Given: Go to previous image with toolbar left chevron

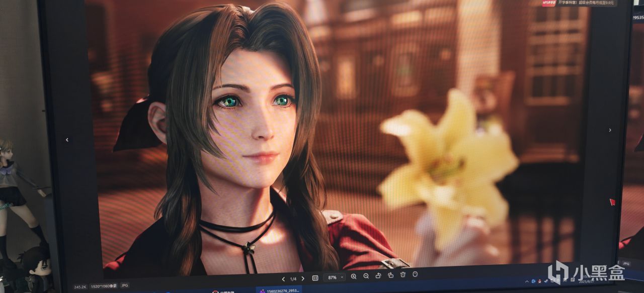Looking at the screenshot, I should point(283,279).
